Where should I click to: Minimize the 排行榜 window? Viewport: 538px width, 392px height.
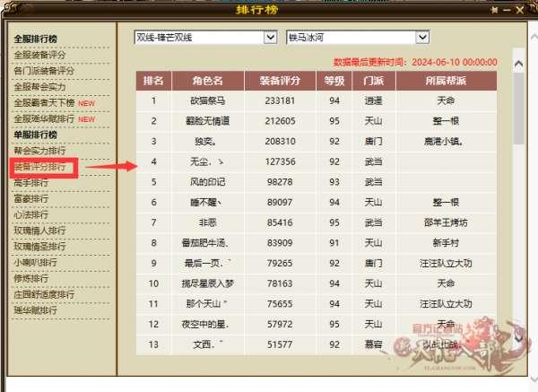click(507, 10)
